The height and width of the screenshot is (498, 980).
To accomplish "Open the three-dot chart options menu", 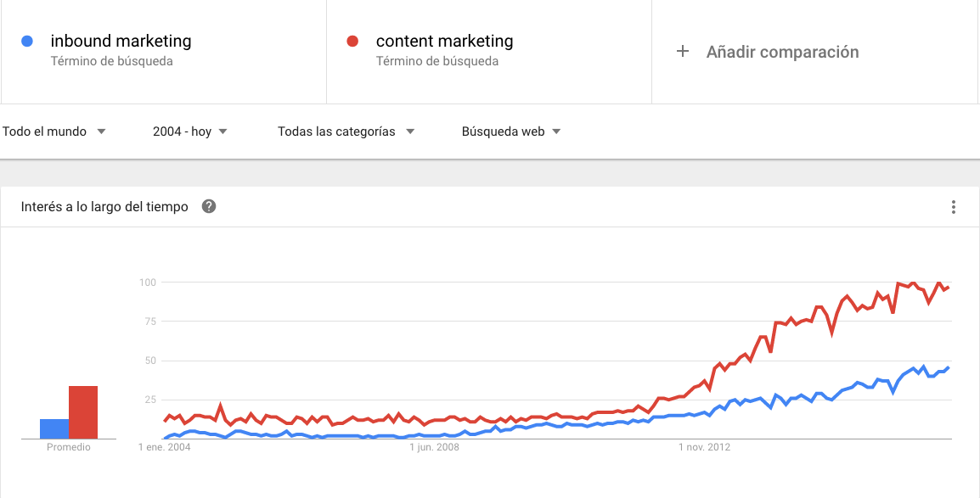I will tap(954, 207).
